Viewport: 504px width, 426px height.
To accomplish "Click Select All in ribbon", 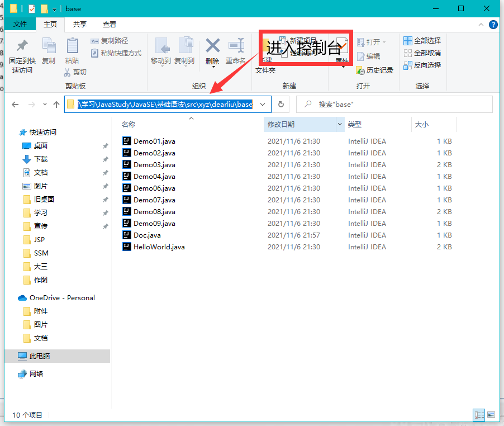I will point(422,41).
